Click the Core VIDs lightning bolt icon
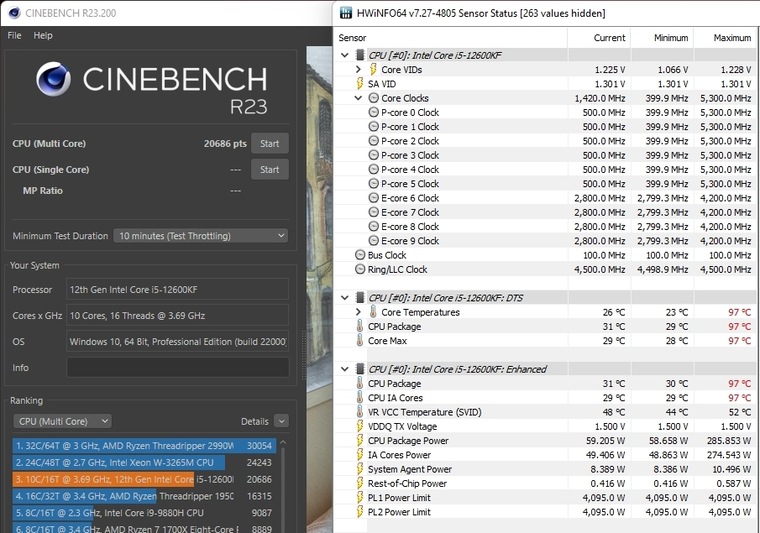This screenshot has width=760, height=533. [373, 69]
